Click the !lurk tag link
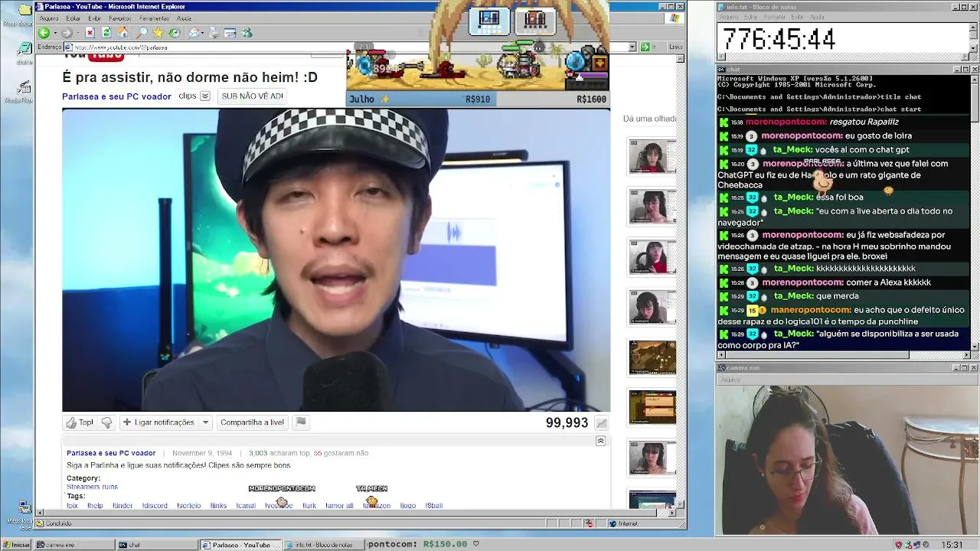The width and height of the screenshot is (980, 551). 309,506
